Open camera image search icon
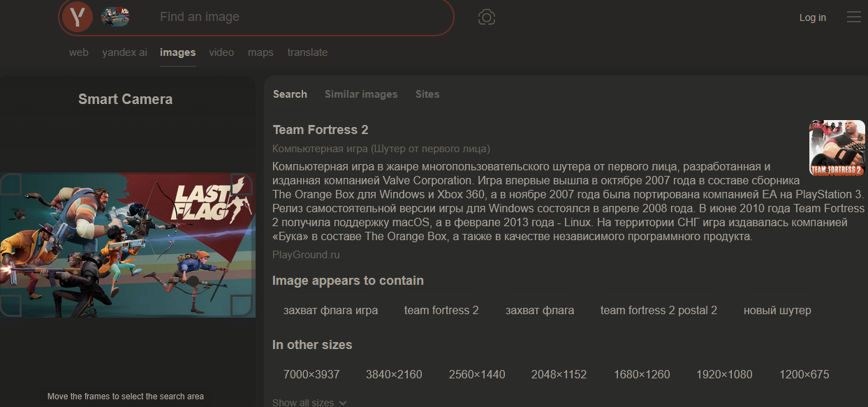The height and width of the screenshot is (407, 868). [487, 17]
